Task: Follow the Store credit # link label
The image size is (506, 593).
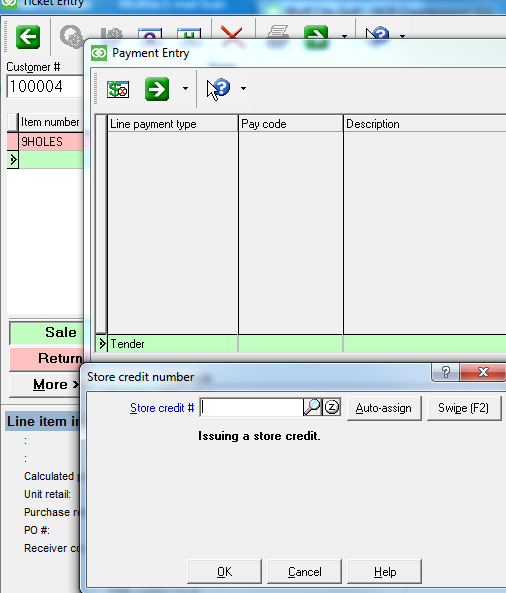Action: click(162, 408)
